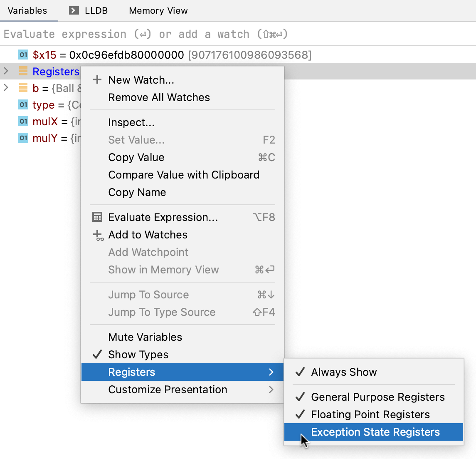Uncheck Always Show registers
This screenshot has height=459, width=476.
pos(344,372)
